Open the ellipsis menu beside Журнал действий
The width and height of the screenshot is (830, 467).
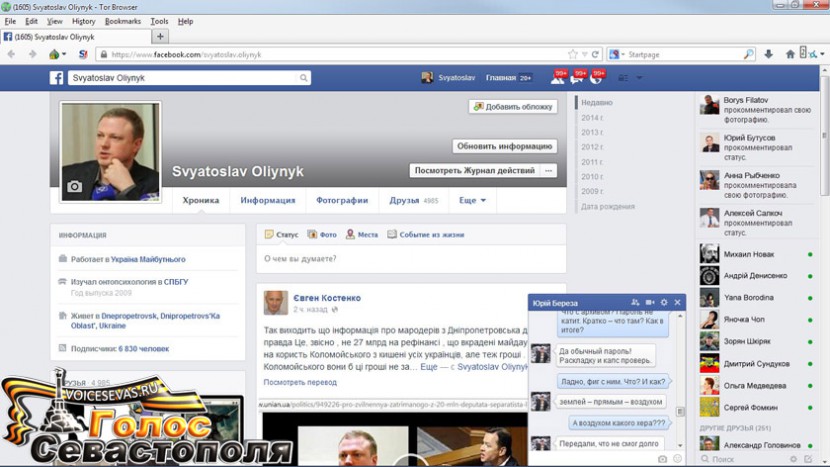point(548,171)
